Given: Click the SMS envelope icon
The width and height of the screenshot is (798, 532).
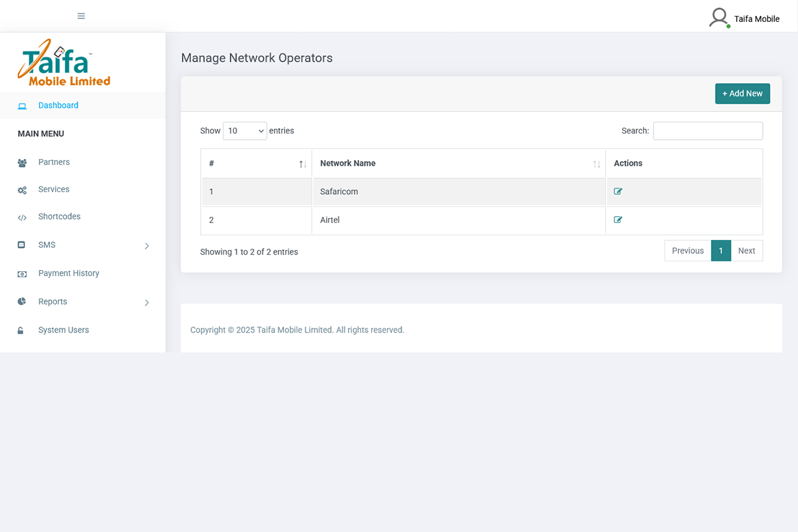Looking at the screenshot, I should point(23,244).
